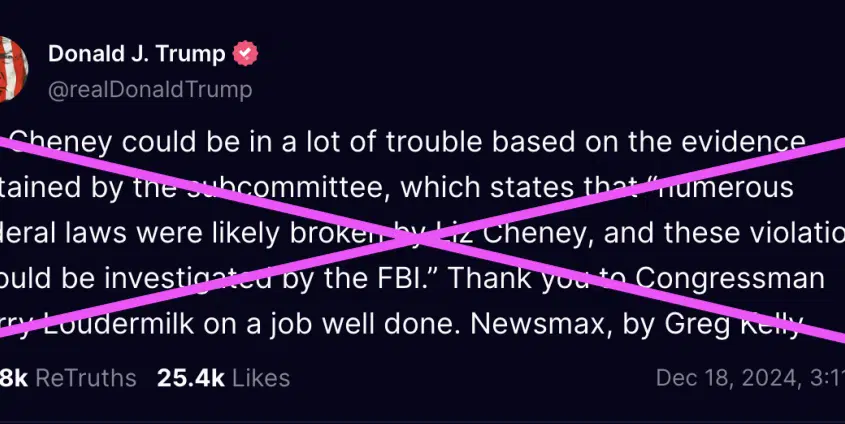Open the Likes label
Image resolution: width=845 pixels, height=424 pixels.
click(x=261, y=378)
